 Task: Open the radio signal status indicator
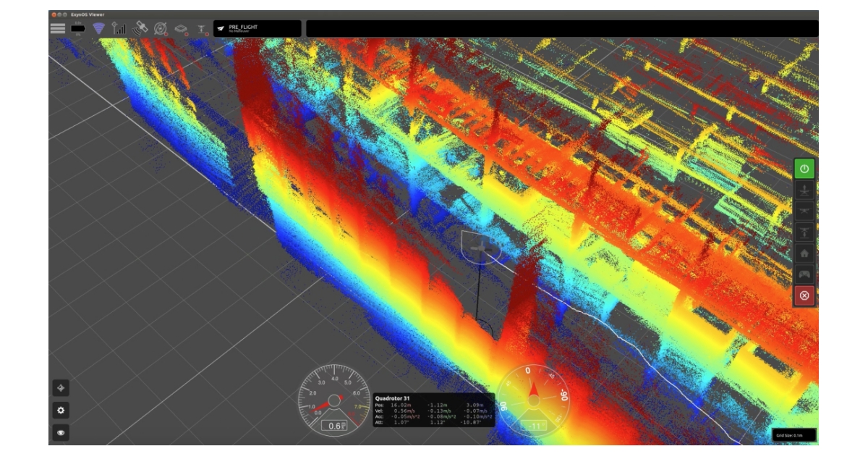click(119, 28)
